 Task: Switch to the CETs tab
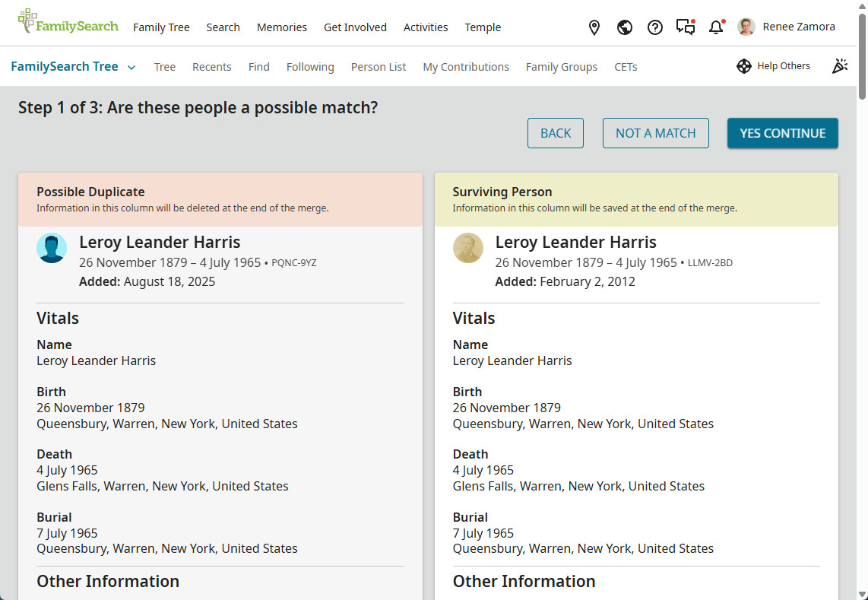click(626, 67)
